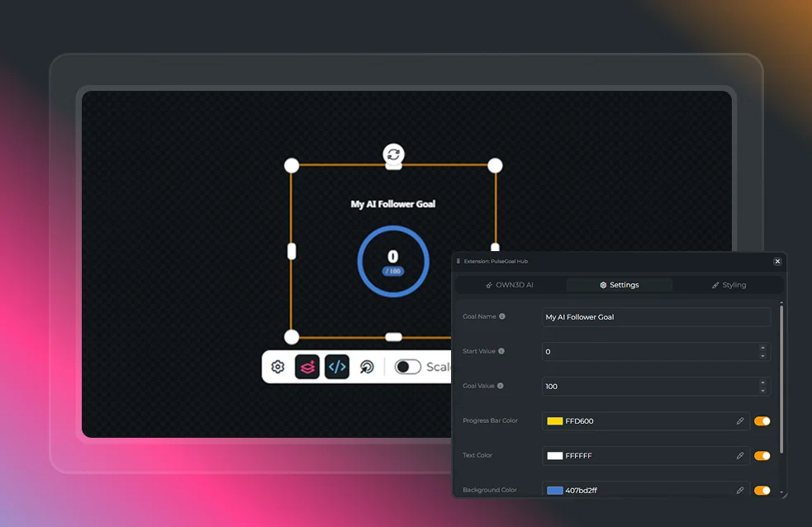The image size is (812, 527).
Task: Click the Progress Bar Color label
Action: tap(490, 420)
